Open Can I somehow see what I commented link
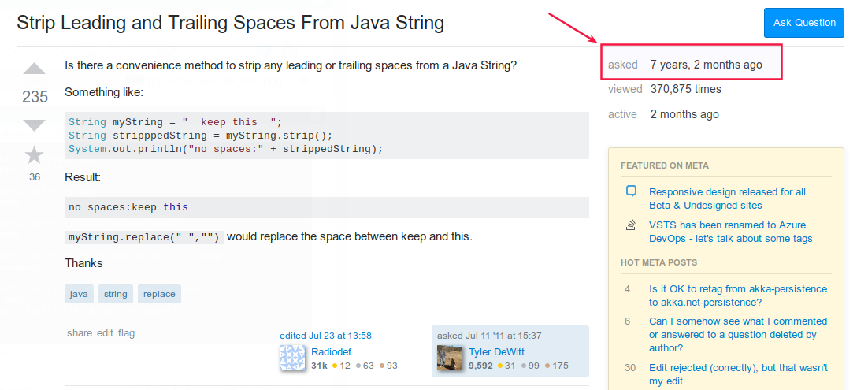The image size is (868, 390). (x=738, y=335)
